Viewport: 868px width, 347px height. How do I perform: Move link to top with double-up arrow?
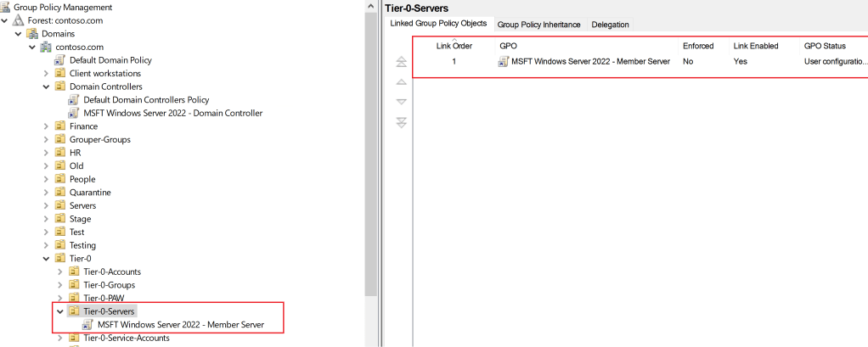tap(402, 62)
